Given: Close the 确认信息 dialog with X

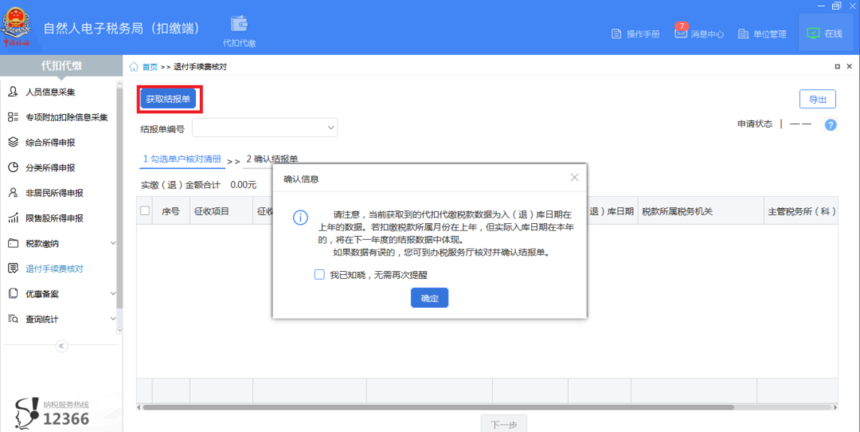Looking at the screenshot, I should click(x=574, y=177).
